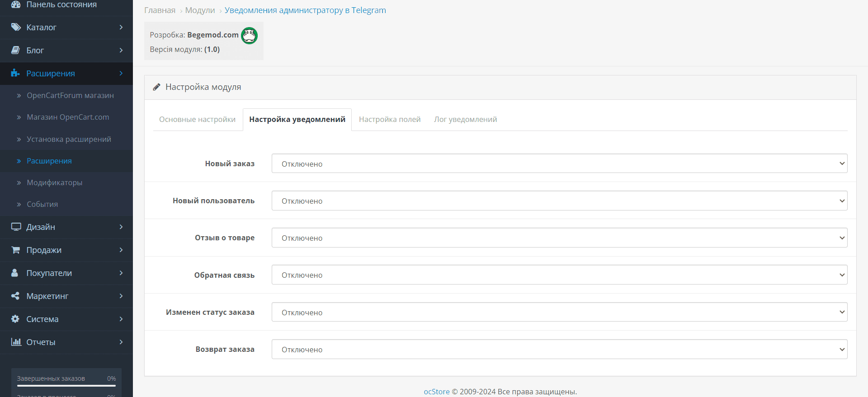This screenshot has width=868, height=397.
Task: Click the Design monitor icon
Action: [x=16, y=227]
